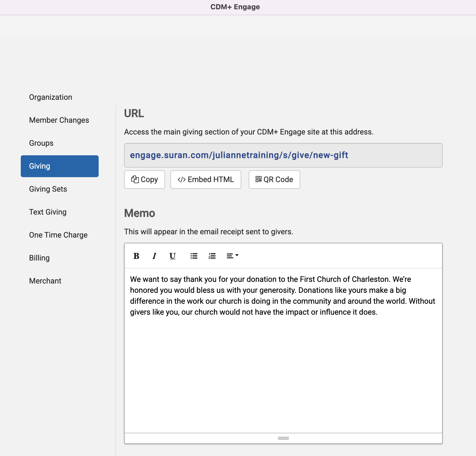The image size is (476, 456).
Task: Toggle italic formatting in Memo editor
Action: [x=154, y=256]
